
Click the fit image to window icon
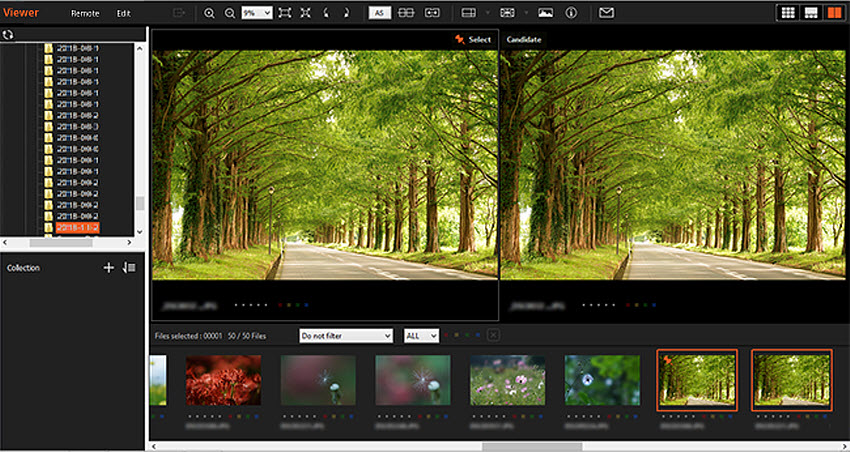click(285, 14)
